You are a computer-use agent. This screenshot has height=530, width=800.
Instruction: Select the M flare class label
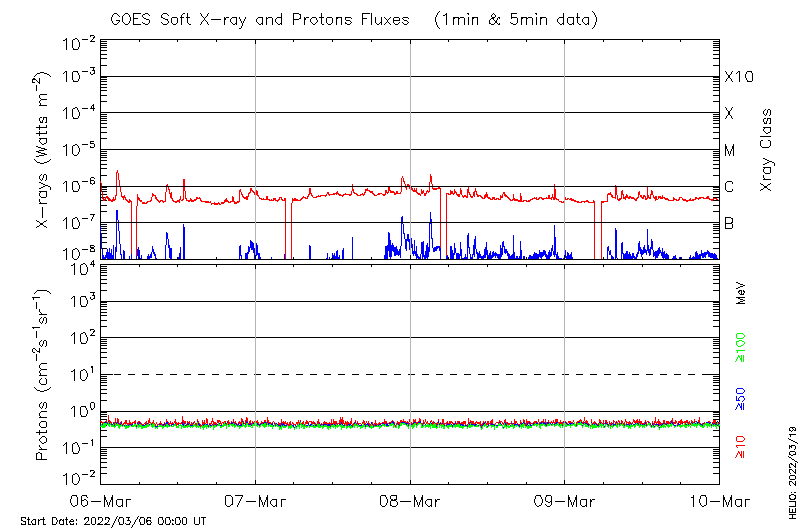(x=730, y=151)
